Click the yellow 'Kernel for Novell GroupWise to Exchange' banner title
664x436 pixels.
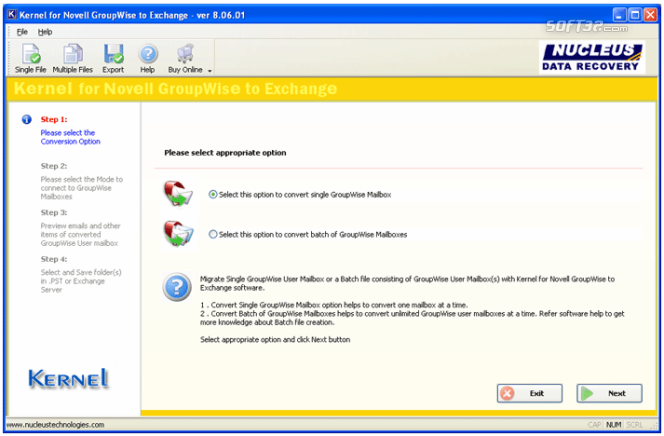pyautogui.click(x=175, y=89)
